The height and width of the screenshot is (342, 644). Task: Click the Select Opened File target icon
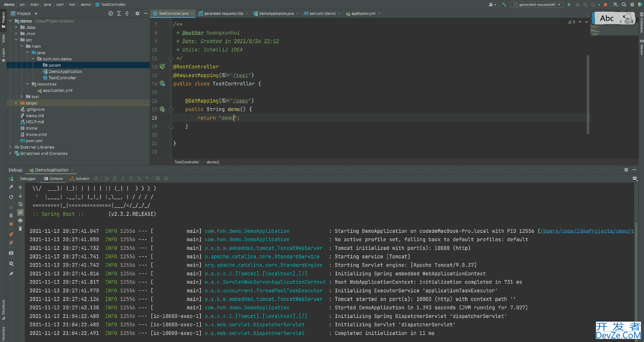coord(111,14)
